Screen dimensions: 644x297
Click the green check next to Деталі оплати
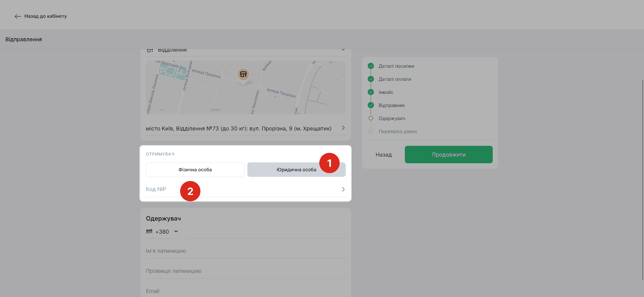point(371,79)
